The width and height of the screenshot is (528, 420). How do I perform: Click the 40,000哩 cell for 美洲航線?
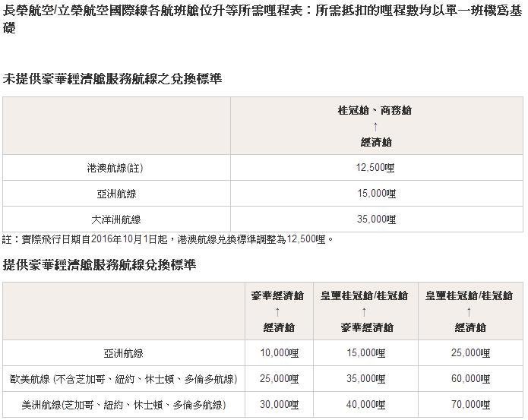(365, 404)
